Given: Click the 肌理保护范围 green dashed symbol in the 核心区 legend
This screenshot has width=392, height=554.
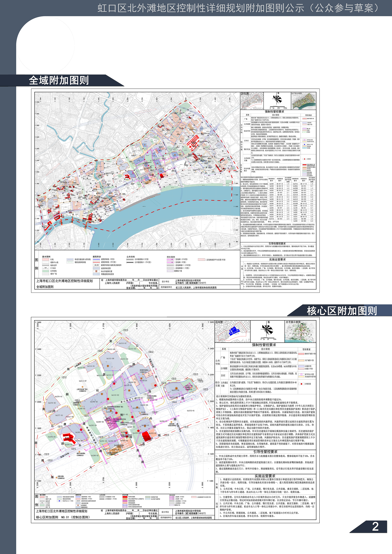Looking at the screenshot, I should (x=148, y=497).
